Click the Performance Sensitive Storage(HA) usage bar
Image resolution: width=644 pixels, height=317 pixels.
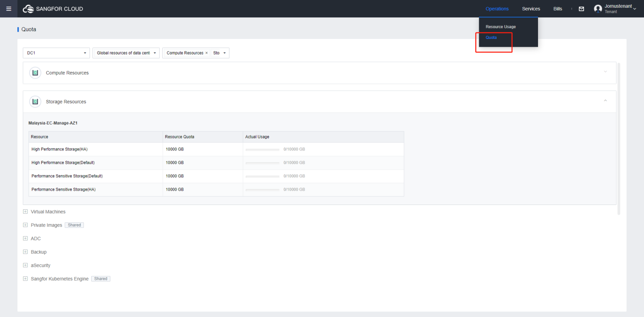[x=263, y=189]
